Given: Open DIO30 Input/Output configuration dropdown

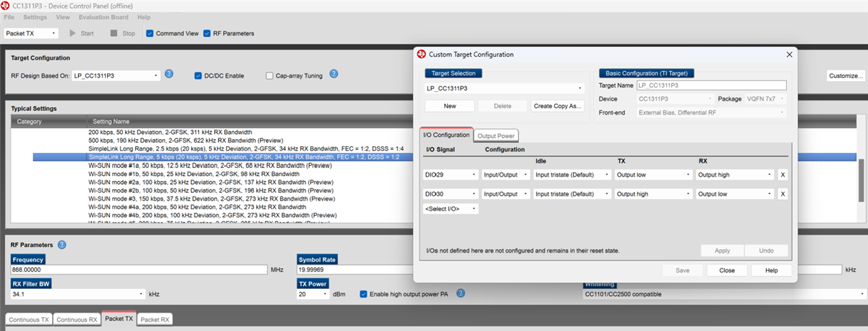Looking at the screenshot, I should [505, 193].
